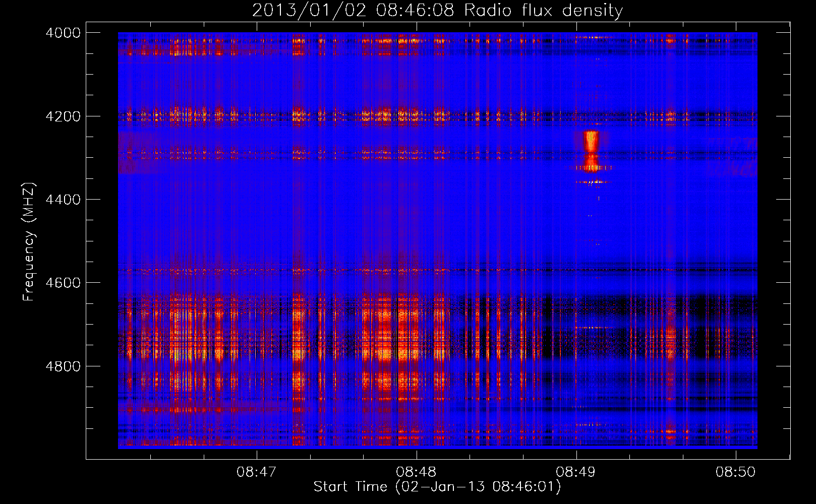Click the 08:49 time axis label
Image resolution: width=816 pixels, height=504 pixels.
pos(575,472)
